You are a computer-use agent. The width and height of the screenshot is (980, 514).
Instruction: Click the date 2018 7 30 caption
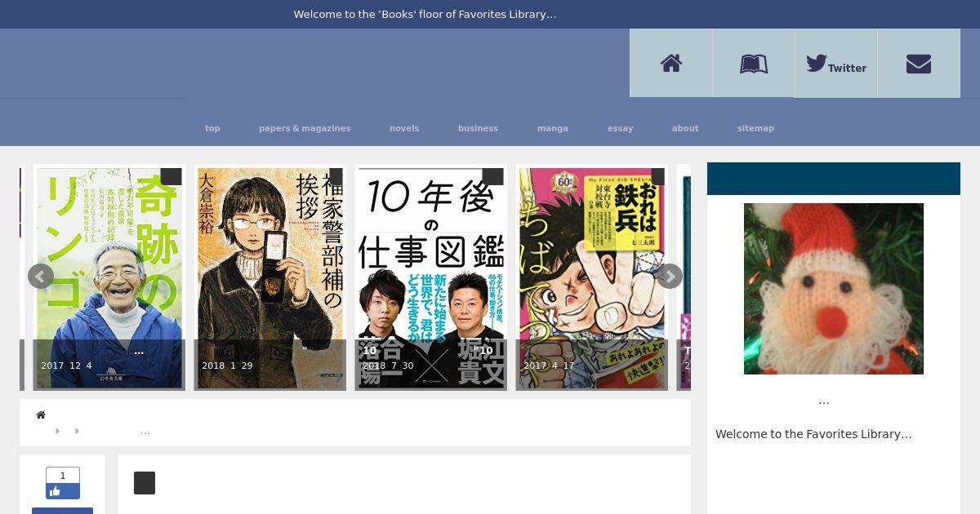click(388, 366)
